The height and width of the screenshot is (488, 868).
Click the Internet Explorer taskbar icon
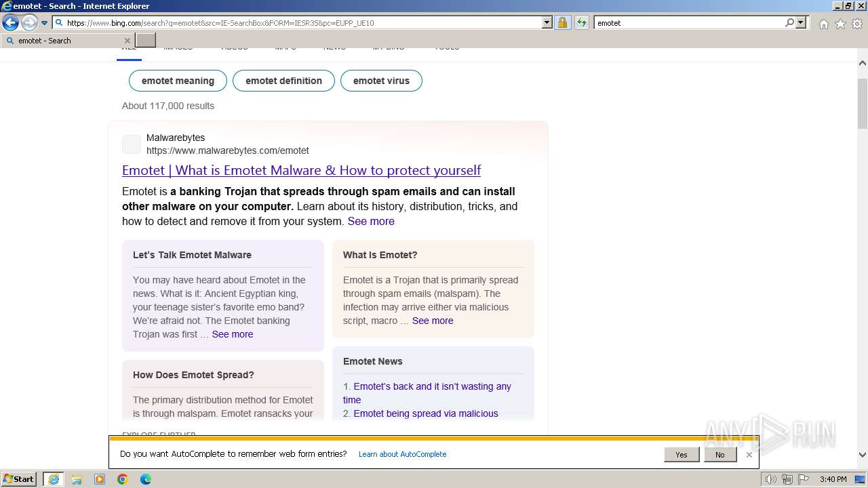click(x=53, y=479)
